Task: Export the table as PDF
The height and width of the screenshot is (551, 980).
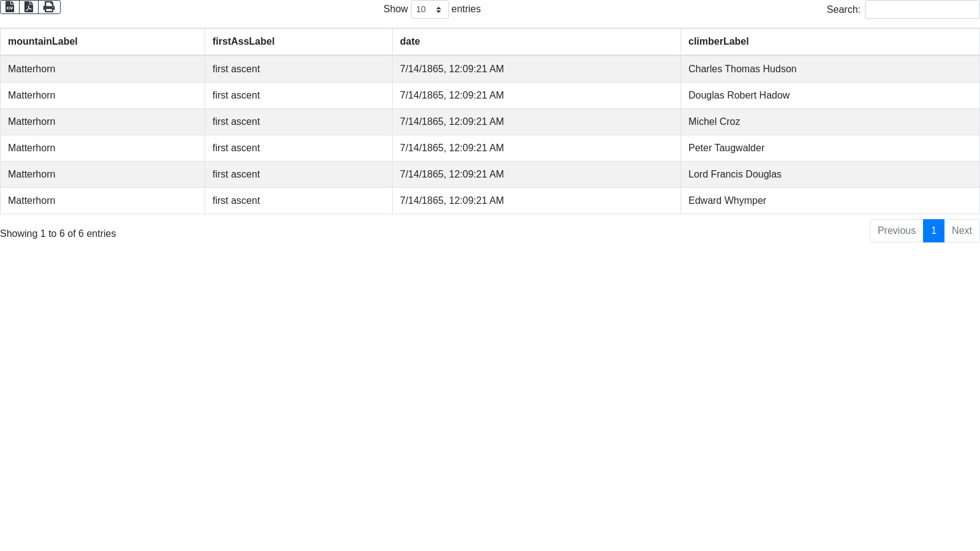Action: click(x=29, y=7)
